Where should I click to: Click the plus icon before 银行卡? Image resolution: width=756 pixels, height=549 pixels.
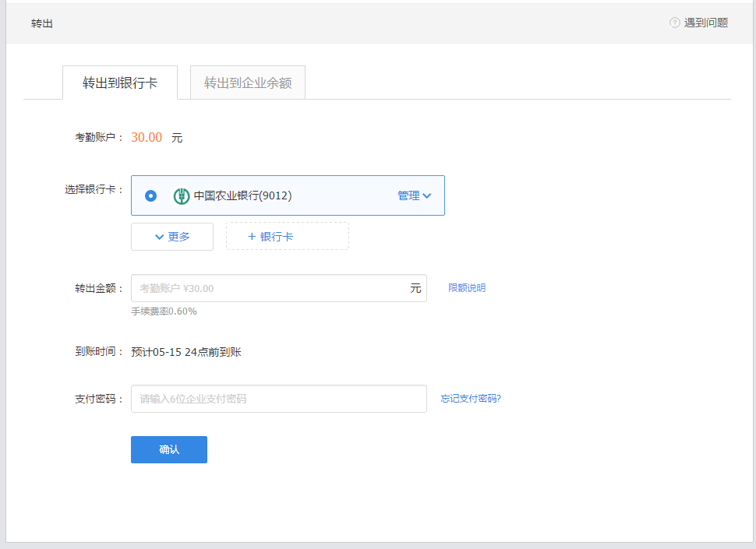click(251, 237)
